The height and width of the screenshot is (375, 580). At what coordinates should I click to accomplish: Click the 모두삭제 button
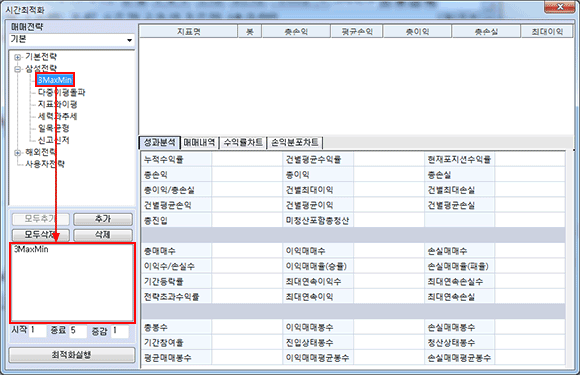tap(41, 235)
